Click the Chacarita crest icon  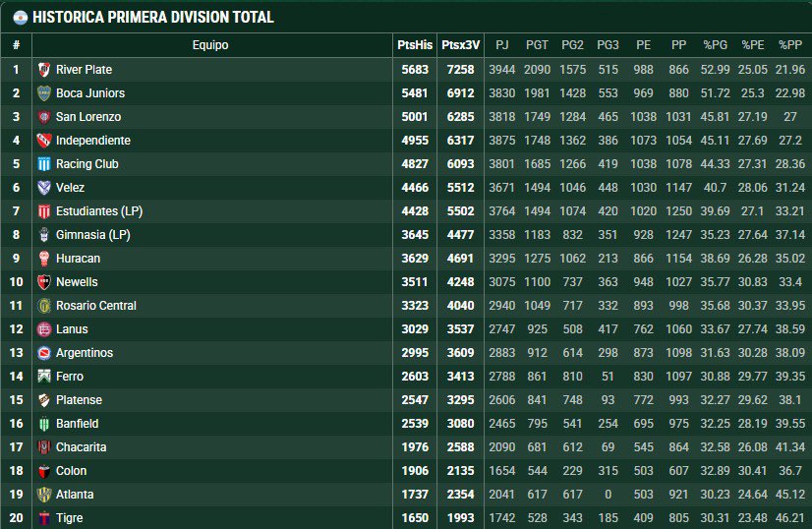tap(44, 447)
